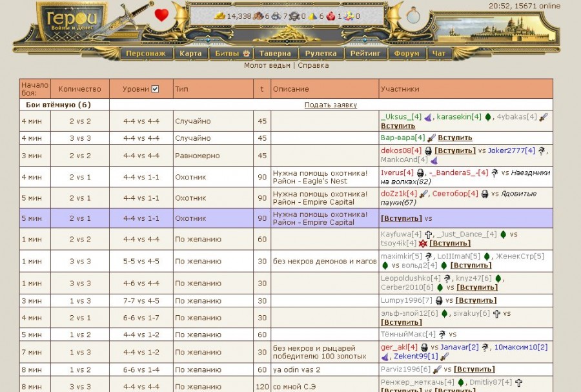Screen dimensions: 581x392
Task: Click the Подать заявку link
Action: 331,105
